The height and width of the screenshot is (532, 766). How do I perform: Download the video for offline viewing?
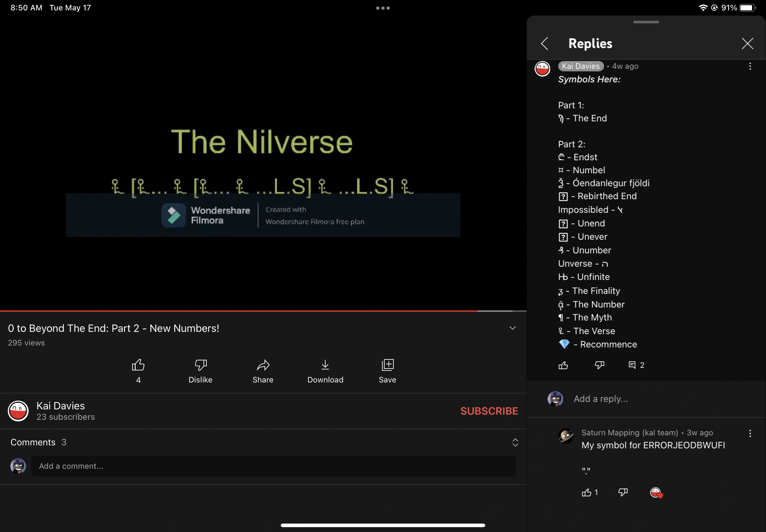click(x=325, y=365)
